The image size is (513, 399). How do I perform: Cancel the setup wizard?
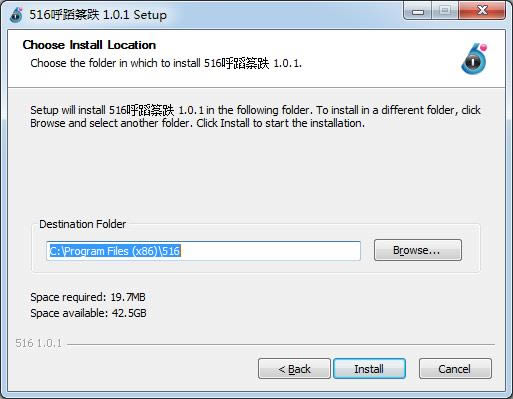(x=455, y=369)
